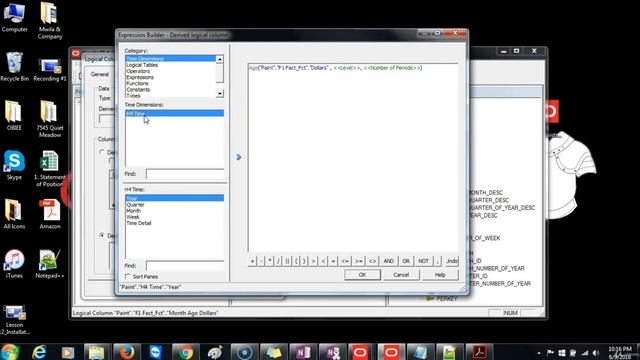This screenshot has width=640, height=360.
Task: Select Functions category
Action: tap(171, 83)
